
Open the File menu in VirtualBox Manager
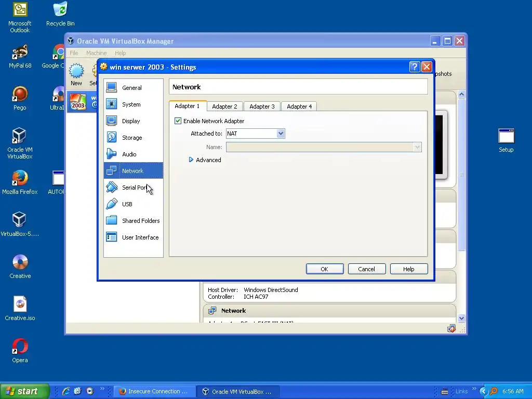74,53
